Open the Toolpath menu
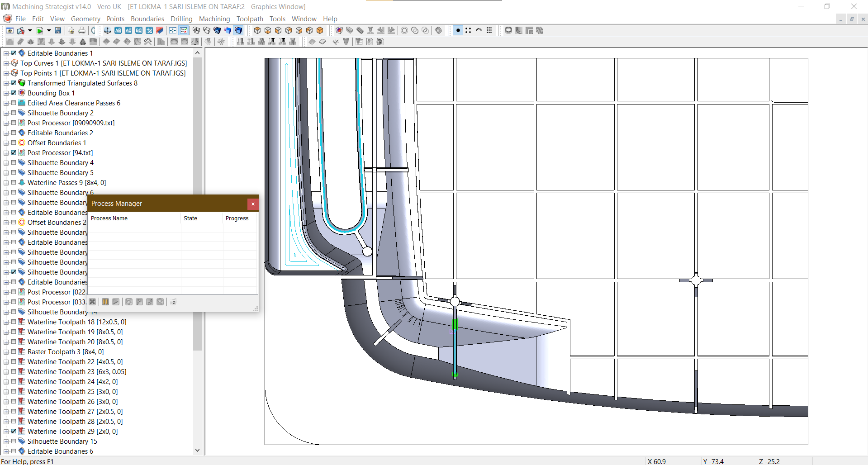The height and width of the screenshot is (465, 868). [x=250, y=19]
